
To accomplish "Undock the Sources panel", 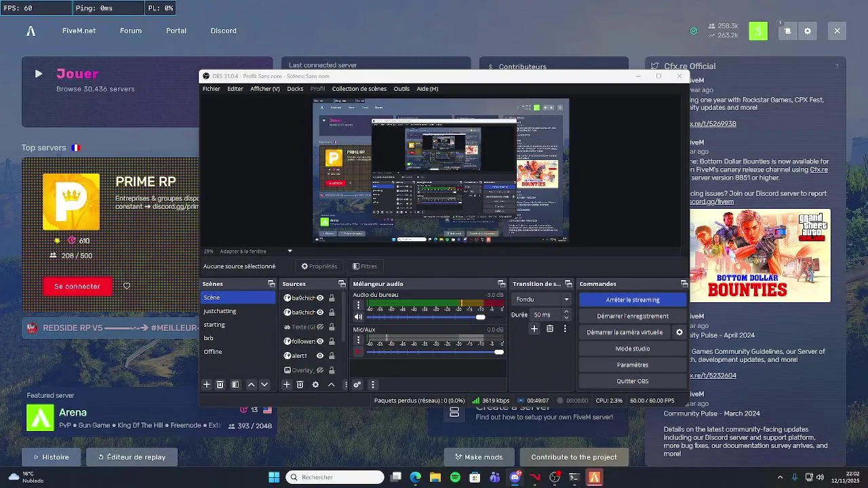I will [x=342, y=284].
